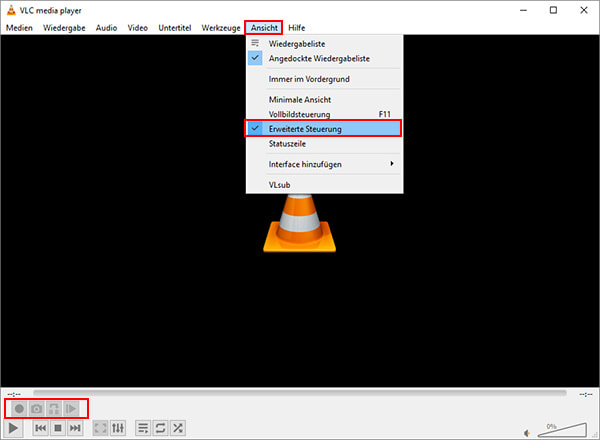
Task: Toggle loop repeat mode button
Action: [x=160, y=428]
